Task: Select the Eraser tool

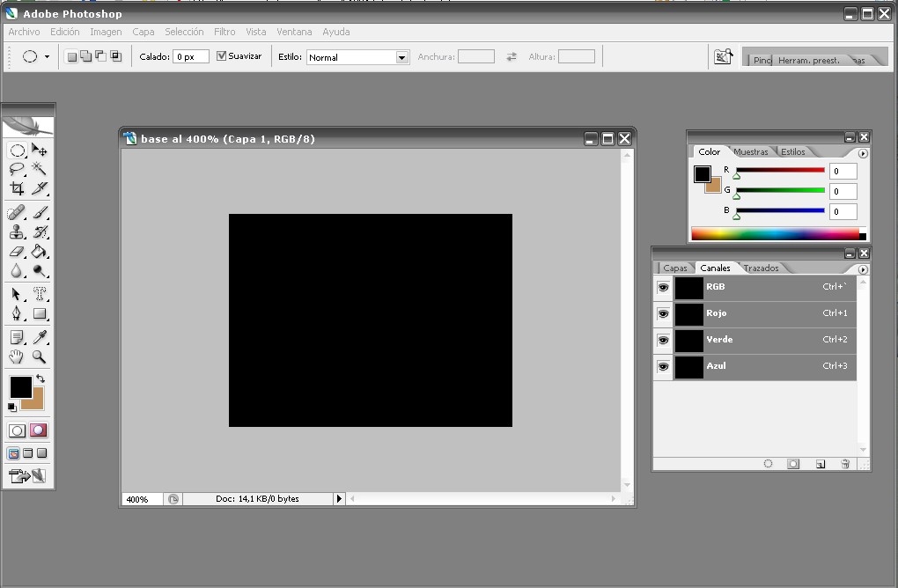Action: 18,252
